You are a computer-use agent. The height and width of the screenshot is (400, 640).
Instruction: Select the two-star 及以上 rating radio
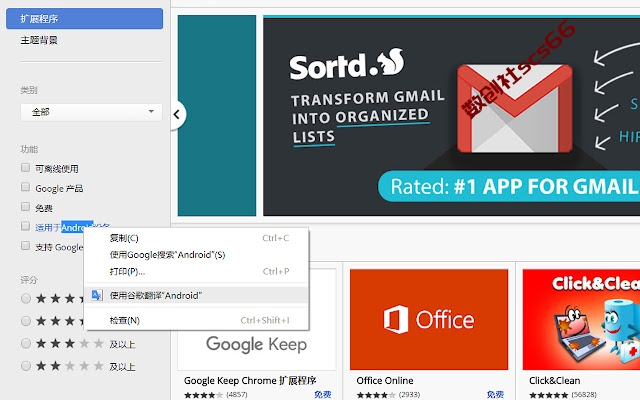(x=26, y=366)
